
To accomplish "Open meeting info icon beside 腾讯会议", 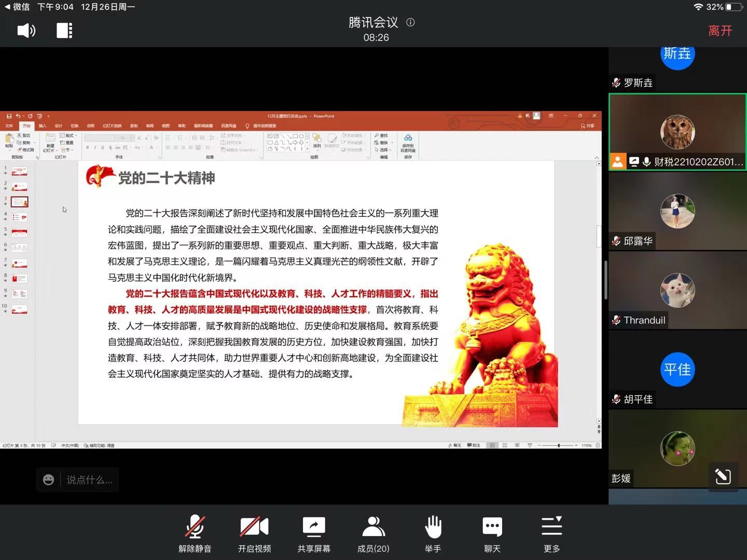I will pos(410,22).
